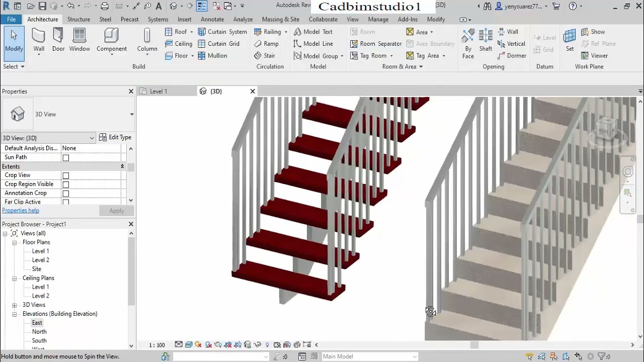Enable the Annotation Crop checkbox
The image size is (644, 362).
point(65,194)
